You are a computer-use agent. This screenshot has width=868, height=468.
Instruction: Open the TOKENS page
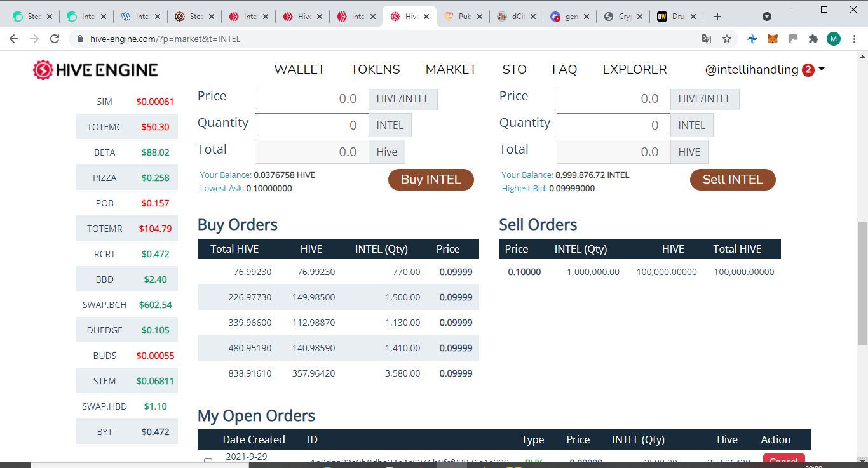click(x=376, y=69)
